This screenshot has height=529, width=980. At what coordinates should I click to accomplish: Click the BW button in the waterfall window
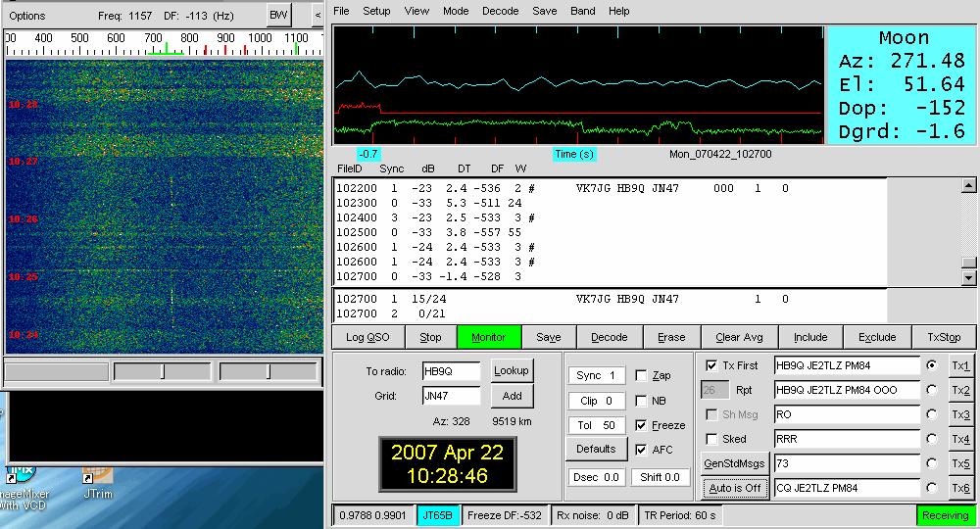(279, 16)
